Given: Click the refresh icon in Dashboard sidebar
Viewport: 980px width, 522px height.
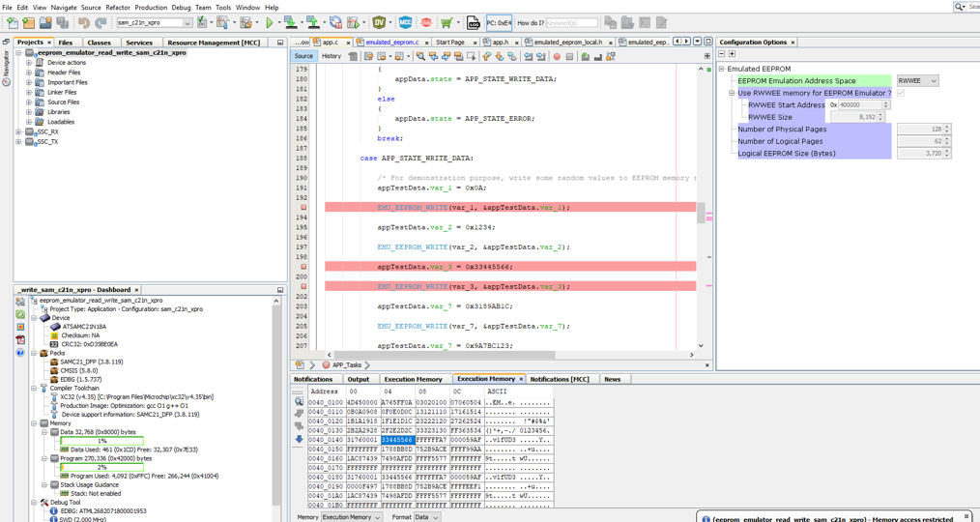Looking at the screenshot, I should pyautogui.click(x=20, y=314).
